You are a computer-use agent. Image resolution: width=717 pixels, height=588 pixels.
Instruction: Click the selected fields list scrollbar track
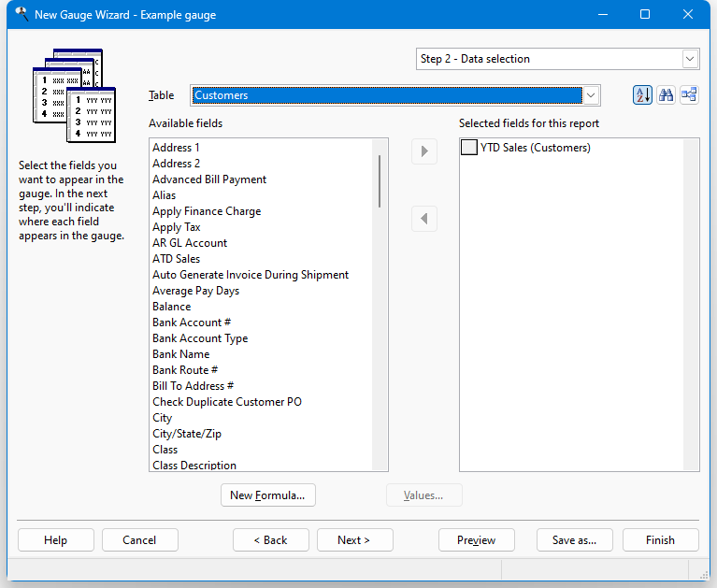pos(691,305)
